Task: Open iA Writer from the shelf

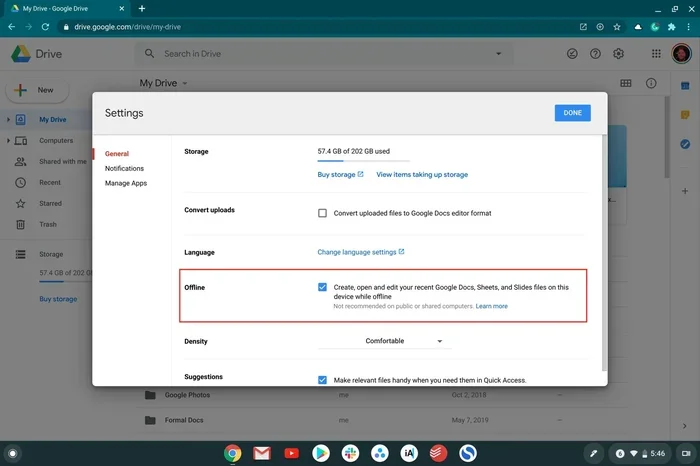Action: pos(409,454)
